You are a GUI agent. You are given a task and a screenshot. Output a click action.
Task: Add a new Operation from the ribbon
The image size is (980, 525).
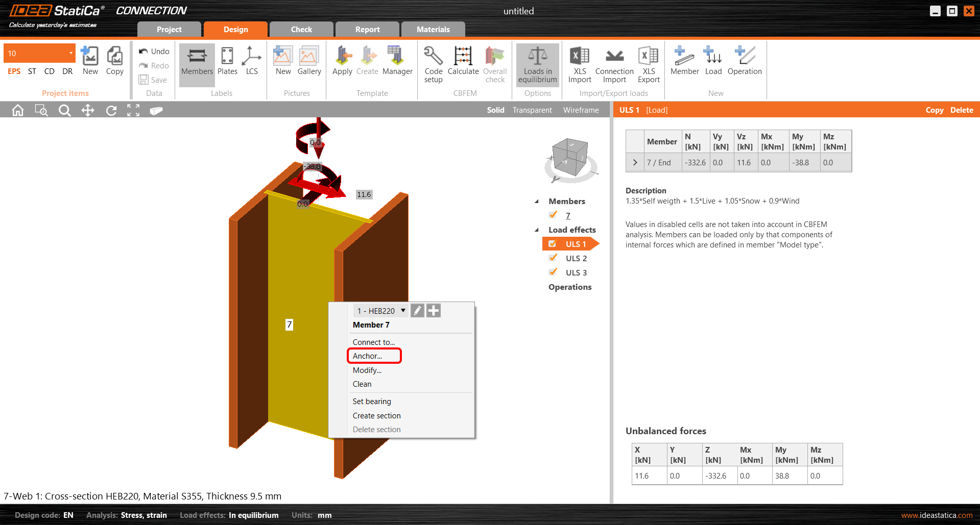click(744, 61)
